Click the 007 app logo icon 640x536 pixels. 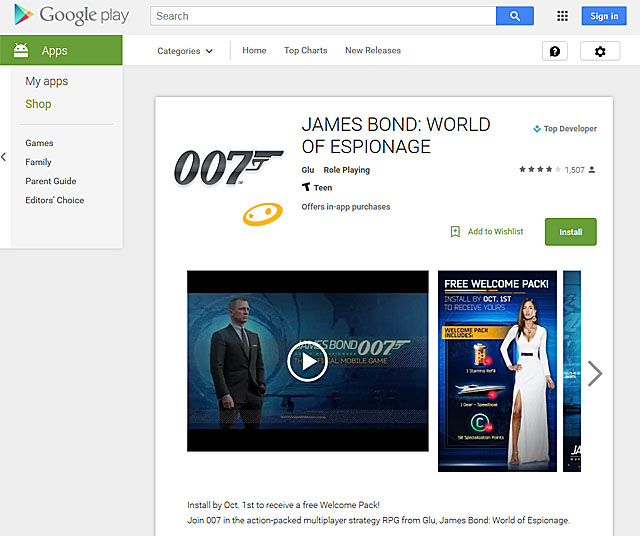pos(228,166)
